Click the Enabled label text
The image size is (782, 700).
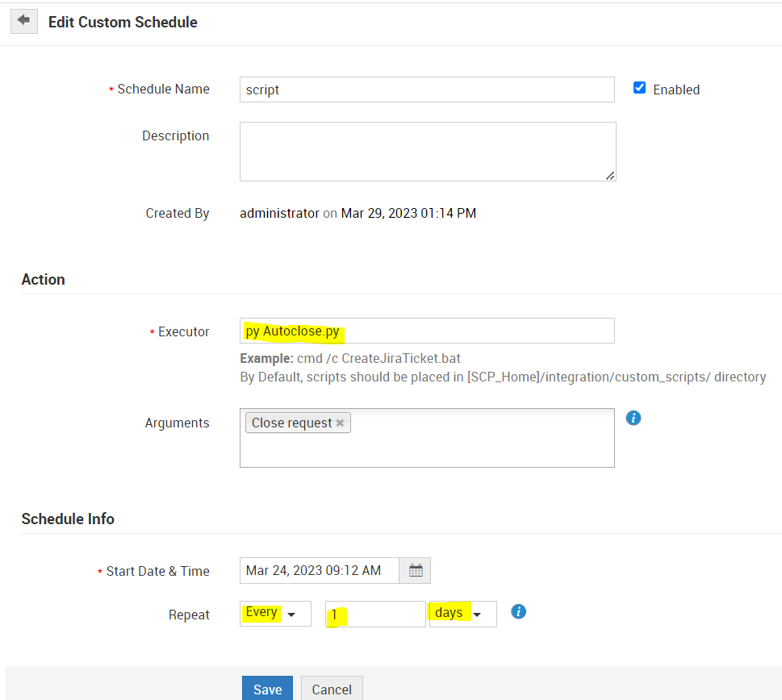point(675,90)
